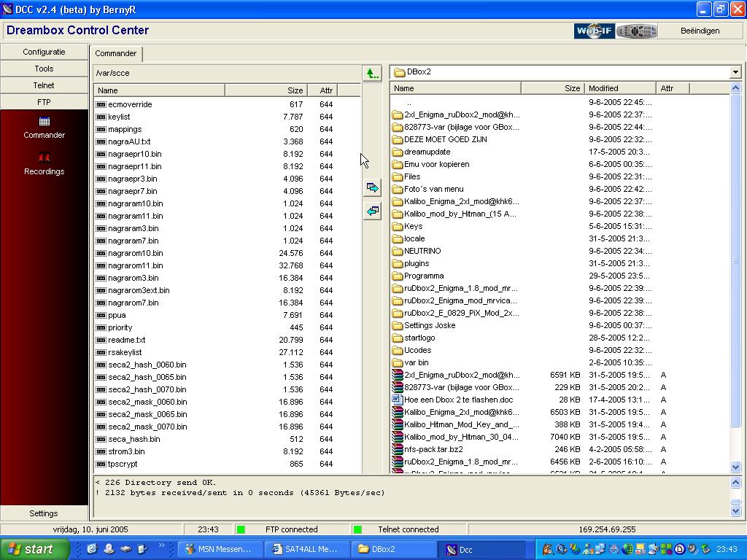Select readme.txt in remote list
Image resolution: width=747 pixels, height=560 pixels.
(x=228, y=340)
